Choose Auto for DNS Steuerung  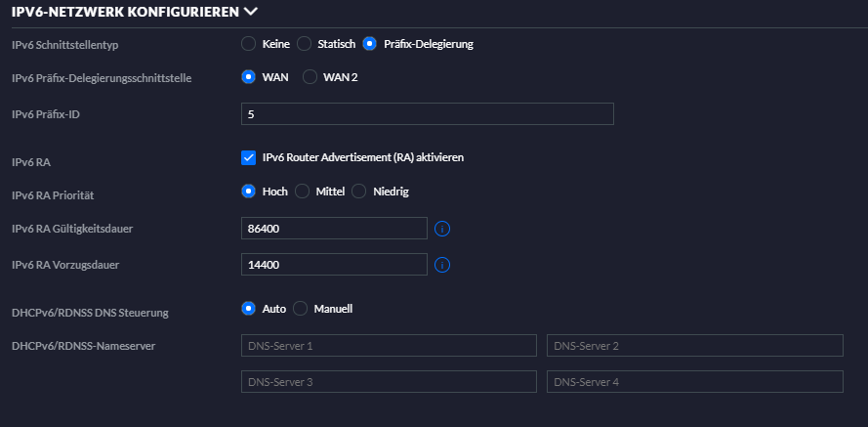click(248, 309)
